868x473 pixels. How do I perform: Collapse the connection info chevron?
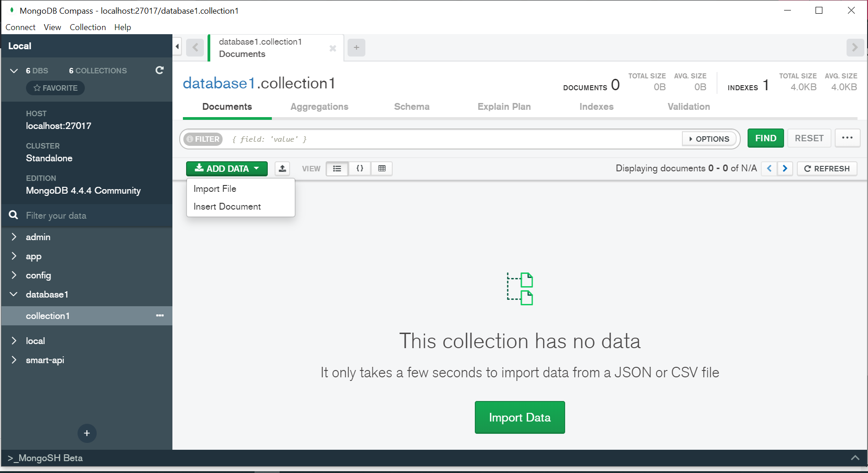click(x=14, y=71)
